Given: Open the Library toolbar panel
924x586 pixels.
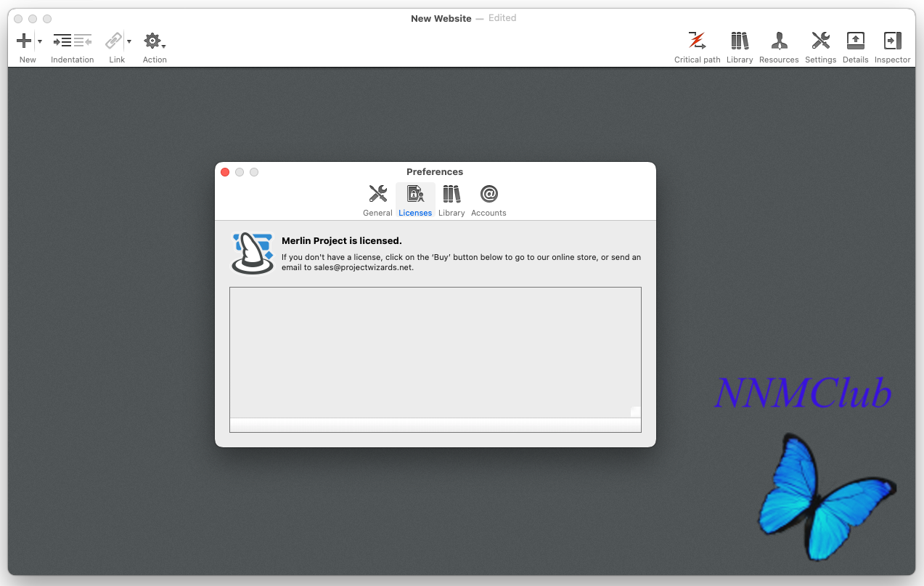Looking at the screenshot, I should pyautogui.click(x=740, y=41).
